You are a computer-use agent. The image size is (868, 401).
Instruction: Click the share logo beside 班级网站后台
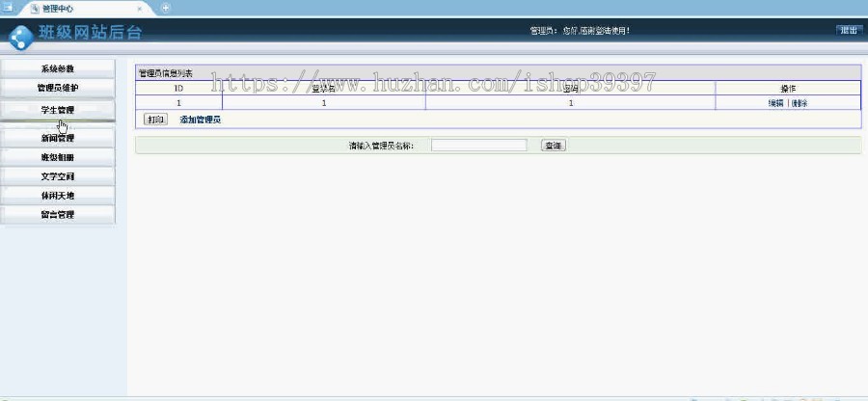tap(21, 38)
